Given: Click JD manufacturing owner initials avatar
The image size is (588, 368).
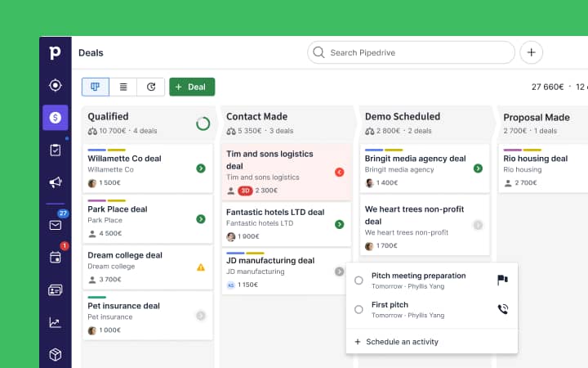Looking at the screenshot, I should click(x=230, y=285).
